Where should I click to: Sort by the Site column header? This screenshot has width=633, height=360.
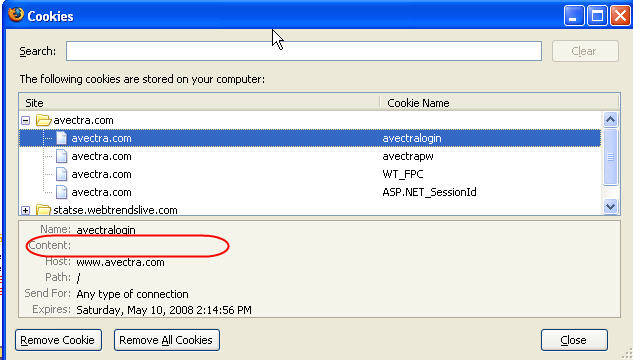point(199,103)
